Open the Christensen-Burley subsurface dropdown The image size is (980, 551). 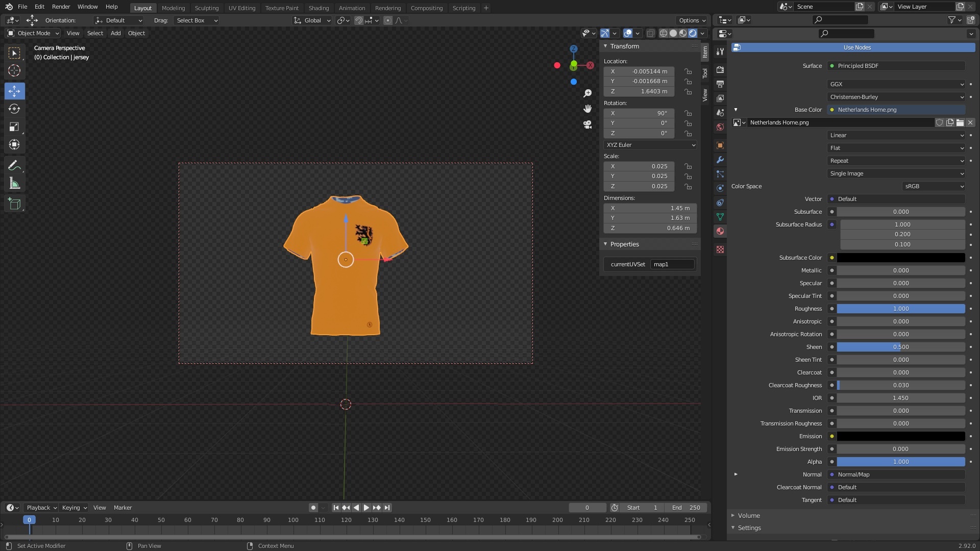click(896, 97)
